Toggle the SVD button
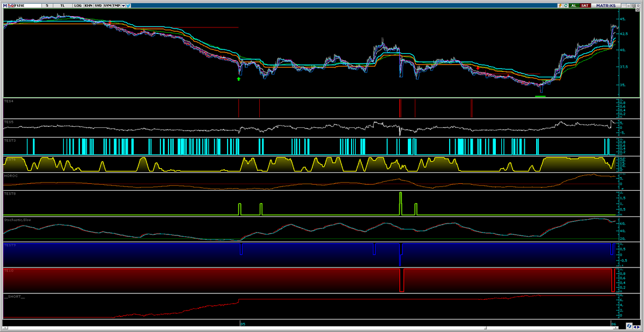Viewport: 644px width, 332px height. tap(98, 5)
